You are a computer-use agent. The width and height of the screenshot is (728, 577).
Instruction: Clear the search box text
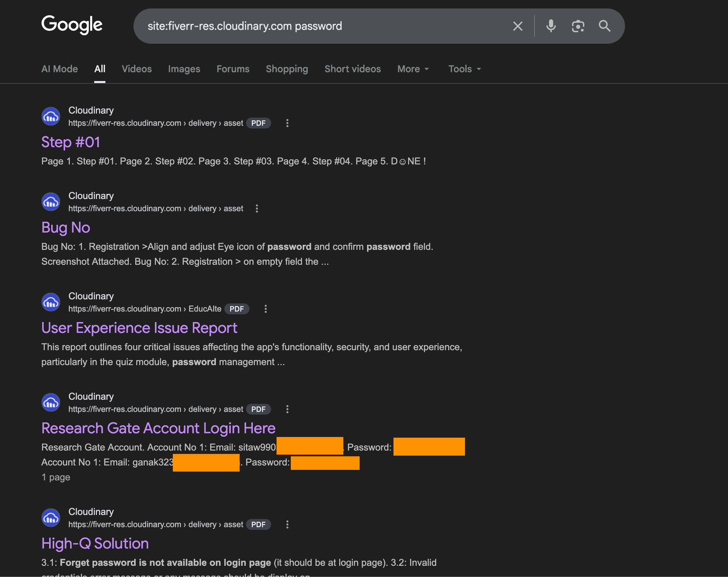click(x=518, y=26)
